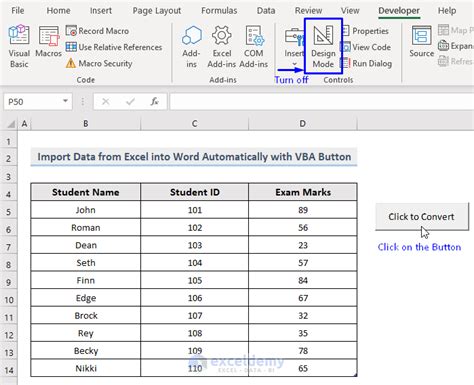474x385 pixels.
Task: Turn off Design Mode toggle
Action: click(x=323, y=46)
